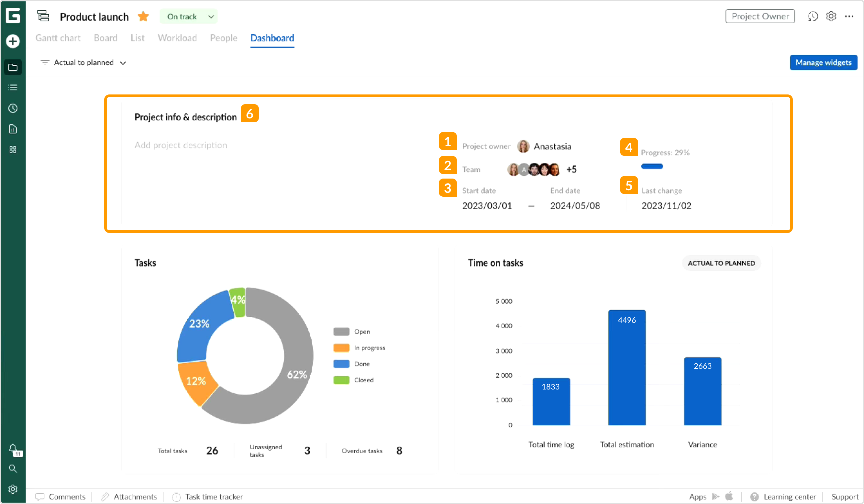
Task: Open the Actual to planned filter dropdown
Action: click(x=83, y=62)
